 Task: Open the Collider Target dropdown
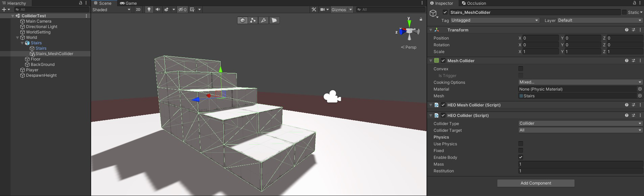(x=580, y=130)
